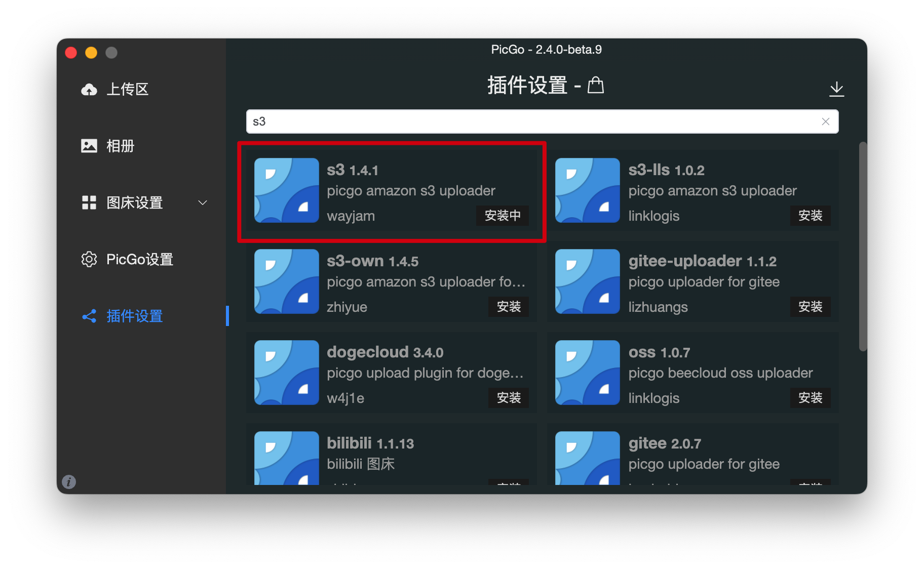Screen dimensions: 924x569
Task: Open the info icon at bottom left
Action: (x=69, y=481)
